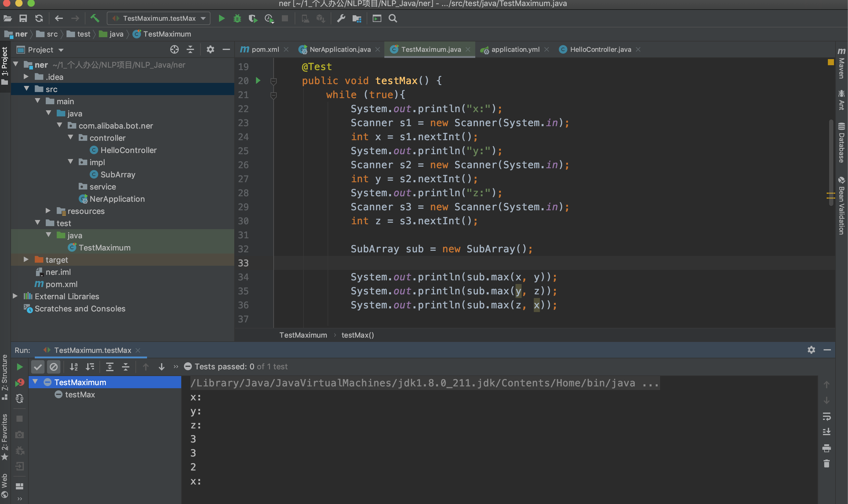Open Project Structure icon in toolbar
Screen dimensions: 848x504
pos(357,18)
